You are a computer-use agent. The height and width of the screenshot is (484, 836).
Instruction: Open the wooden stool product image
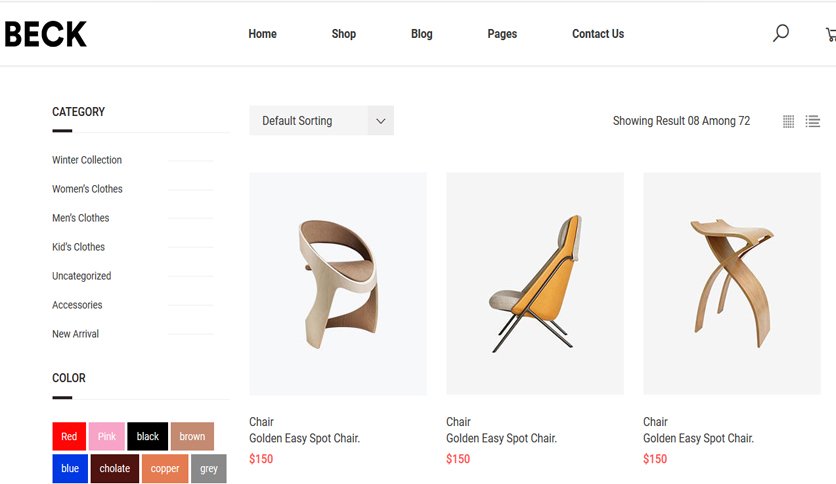pyautogui.click(x=732, y=284)
